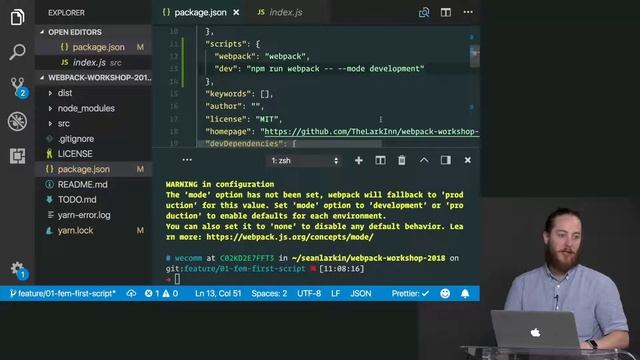Open the LICENSE file

[93, 154]
